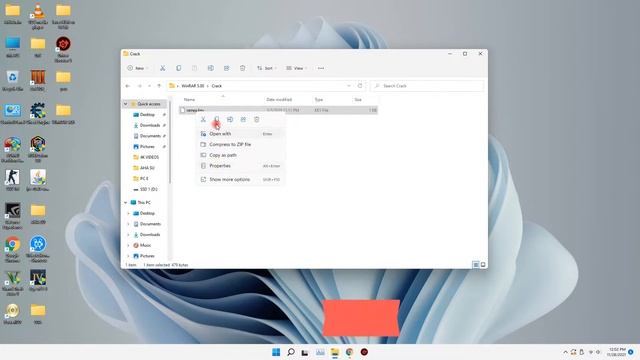This screenshot has height=360, width=640.
Task: Open the recent locations chevron beside Forward arrow
Action: click(149, 86)
